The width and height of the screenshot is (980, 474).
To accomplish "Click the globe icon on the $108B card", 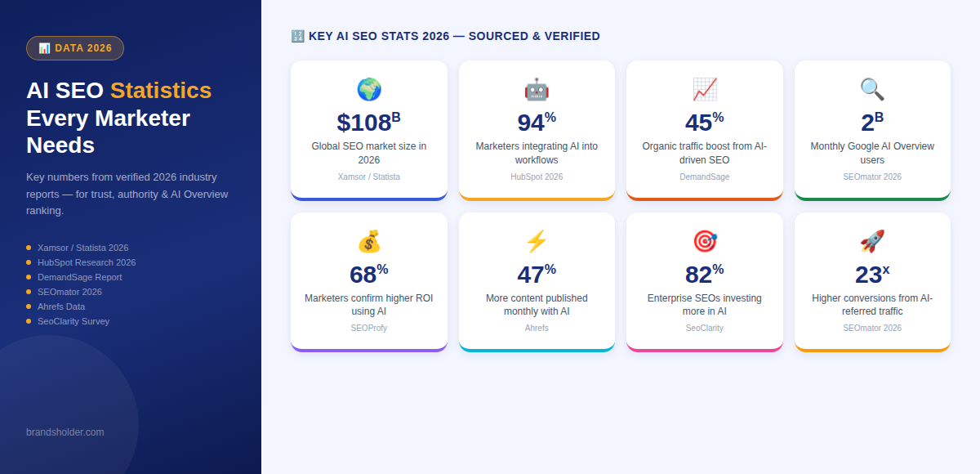I will coord(369,89).
